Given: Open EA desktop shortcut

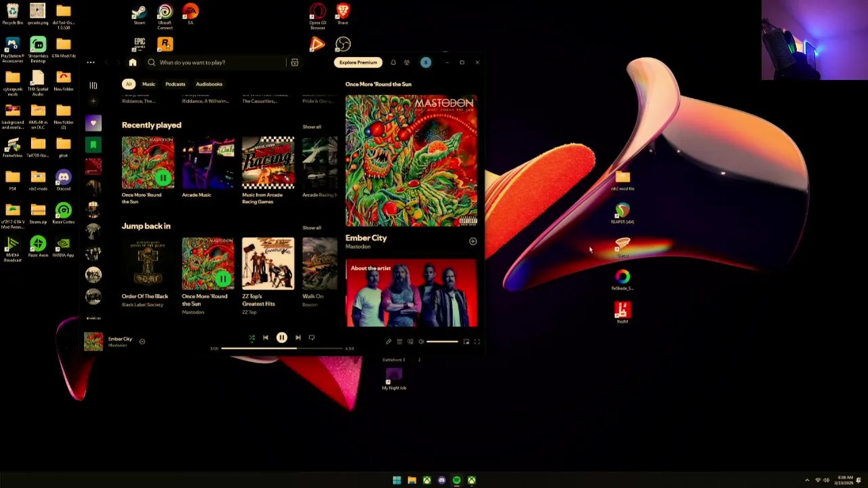Looking at the screenshot, I should pyautogui.click(x=191, y=15).
